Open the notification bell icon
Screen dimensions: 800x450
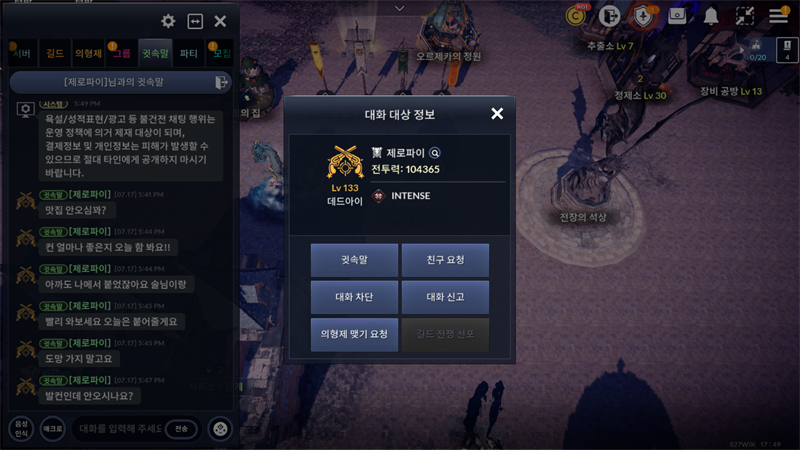(x=711, y=16)
